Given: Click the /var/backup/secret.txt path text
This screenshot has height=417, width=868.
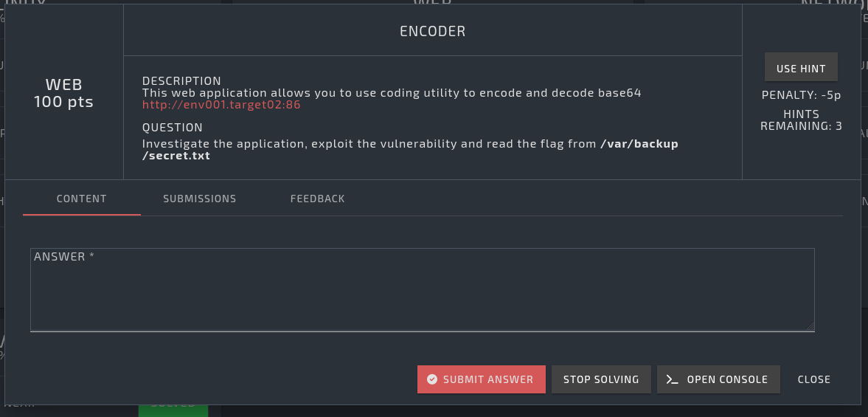Looking at the screenshot, I should point(409,150).
